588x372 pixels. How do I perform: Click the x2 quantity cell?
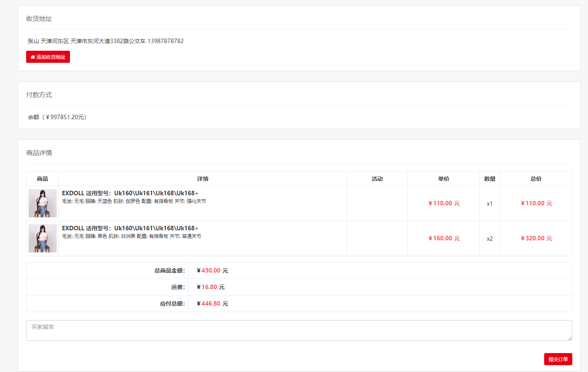489,239
